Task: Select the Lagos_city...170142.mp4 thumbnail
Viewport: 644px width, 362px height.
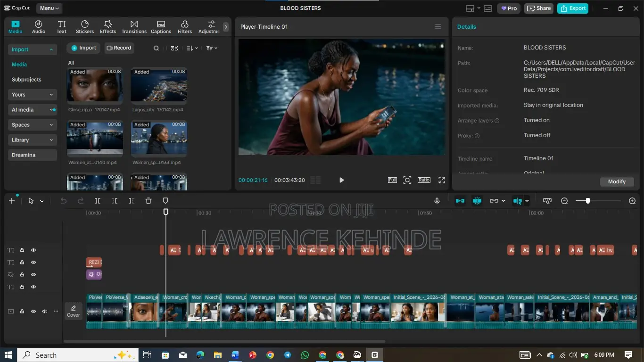Action: (x=159, y=86)
